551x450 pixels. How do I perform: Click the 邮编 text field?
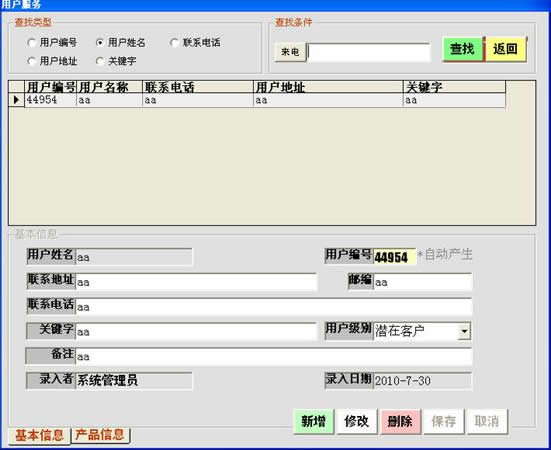tap(423, 282)
